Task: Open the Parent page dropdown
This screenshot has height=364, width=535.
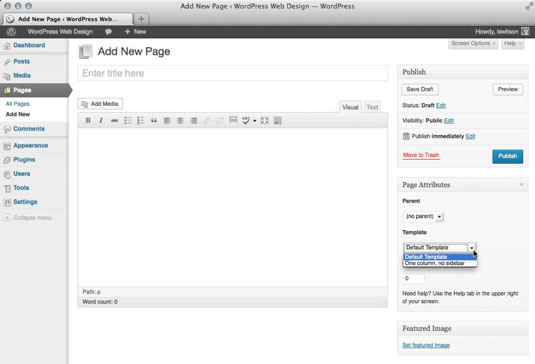Action: point(424,216)
